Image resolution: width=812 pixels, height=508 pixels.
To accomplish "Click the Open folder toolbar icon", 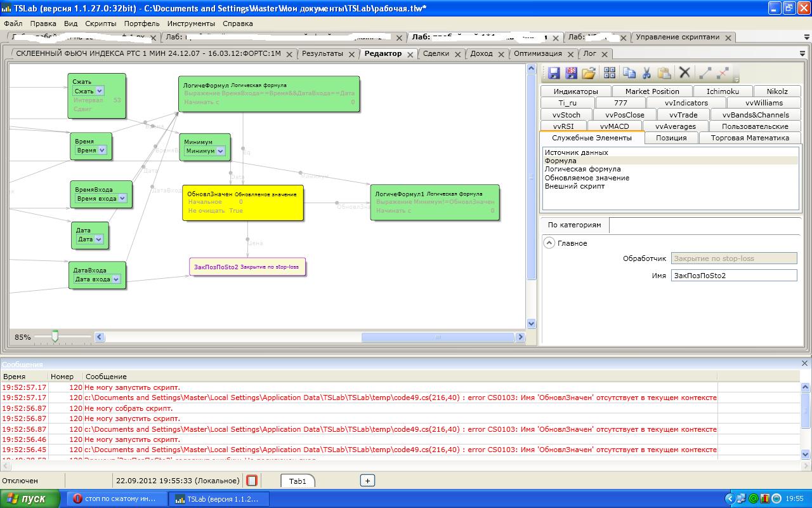I will pyautogui.click(x=589, y=73).
